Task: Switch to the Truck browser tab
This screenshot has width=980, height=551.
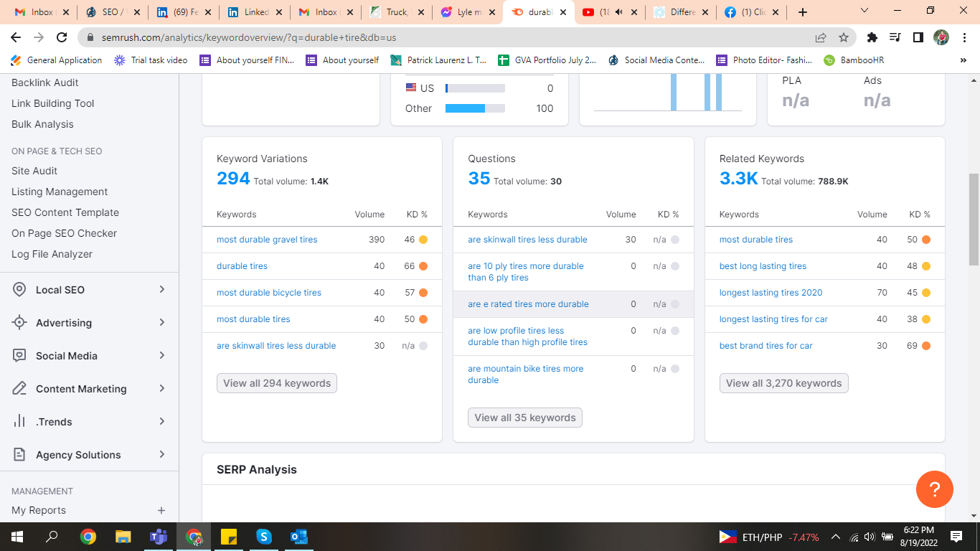Action: point(397,12)
